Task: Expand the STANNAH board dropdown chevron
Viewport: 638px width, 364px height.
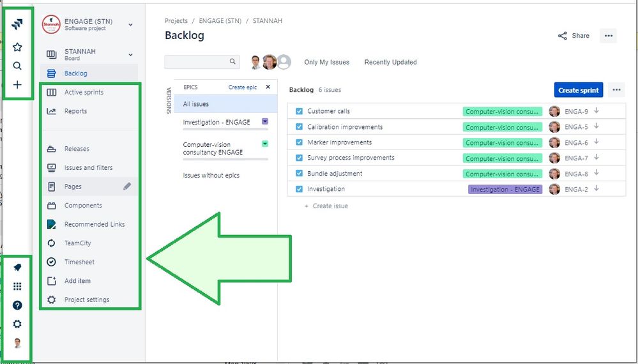Action: (131, 54)
